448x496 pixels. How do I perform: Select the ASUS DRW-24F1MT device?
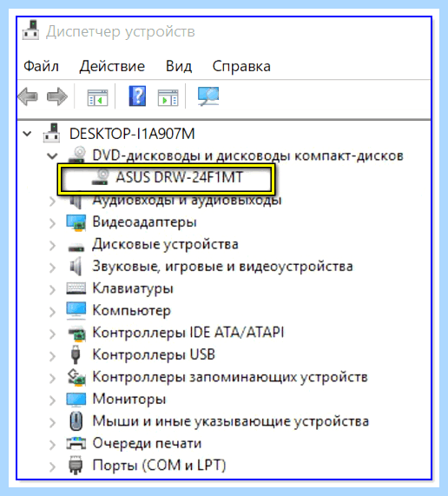pyautogui.click(x=179, y=177)
